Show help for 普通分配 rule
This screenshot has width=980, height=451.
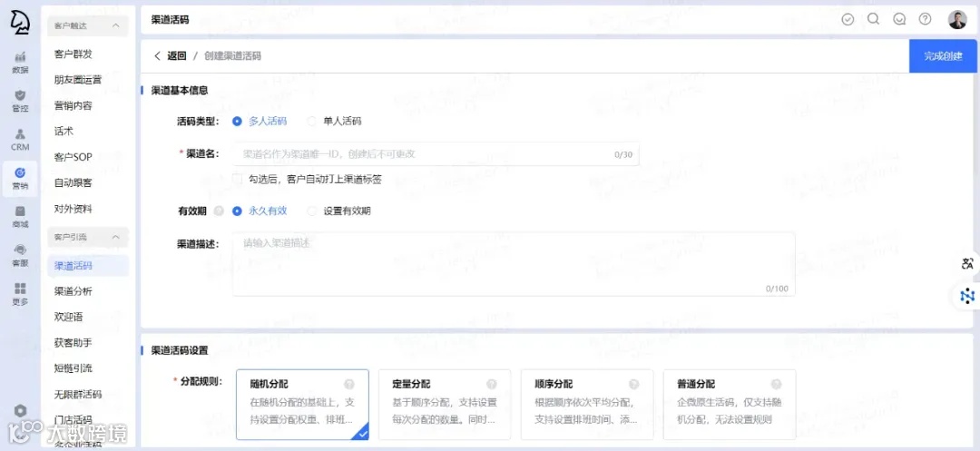776,384
